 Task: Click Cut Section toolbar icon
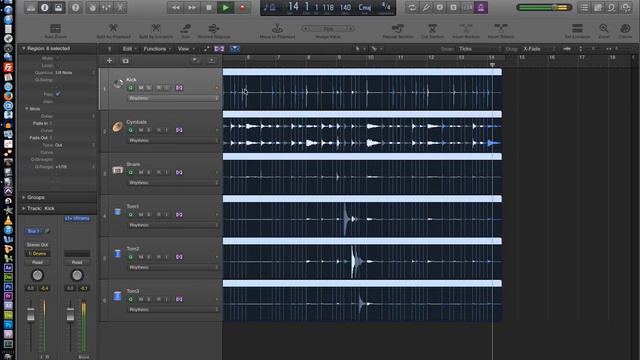432,28
